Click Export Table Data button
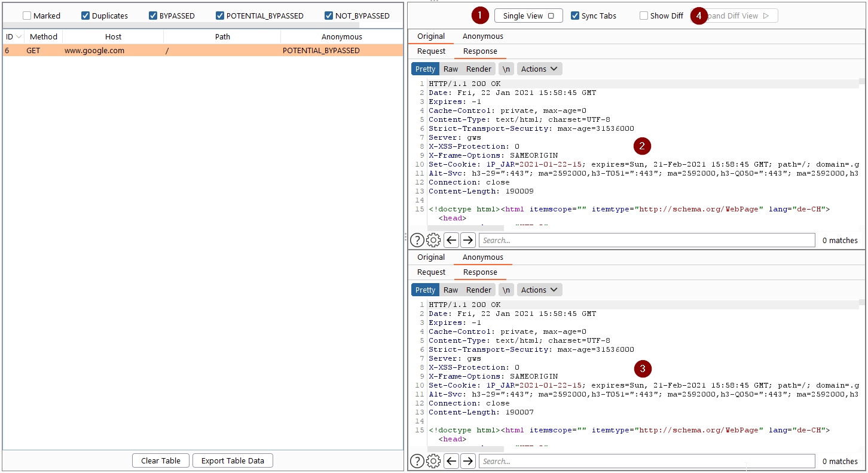Screen dimensions: 868x473 click(233, 460)
